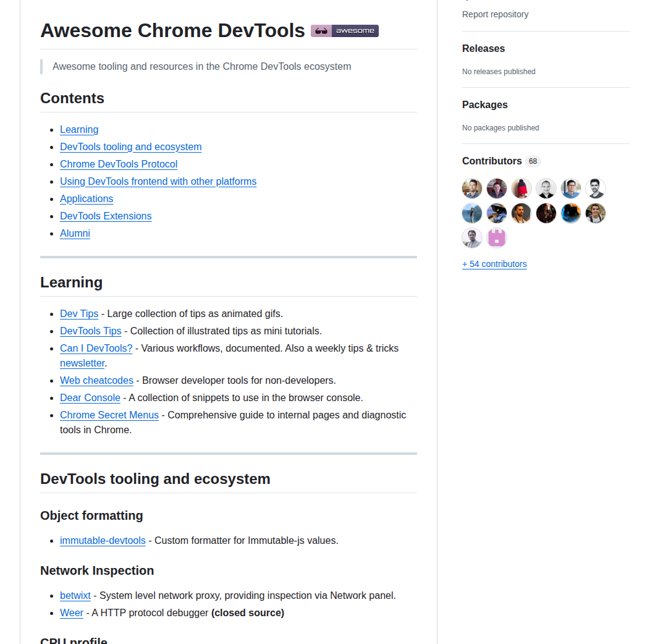The width and height of the screenshot is (650, 644).
Task: Open the Dev Tips resource
Action: tap(79, 313)
